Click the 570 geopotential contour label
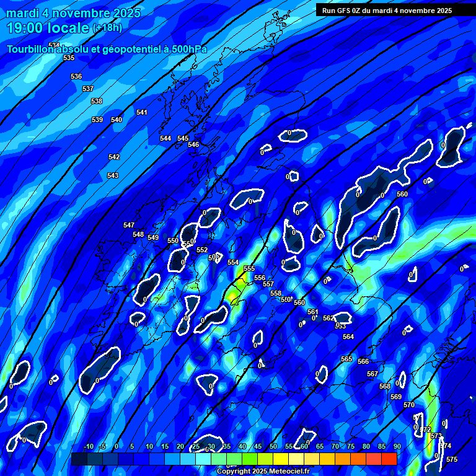476x476 pixels. point(409,405)
